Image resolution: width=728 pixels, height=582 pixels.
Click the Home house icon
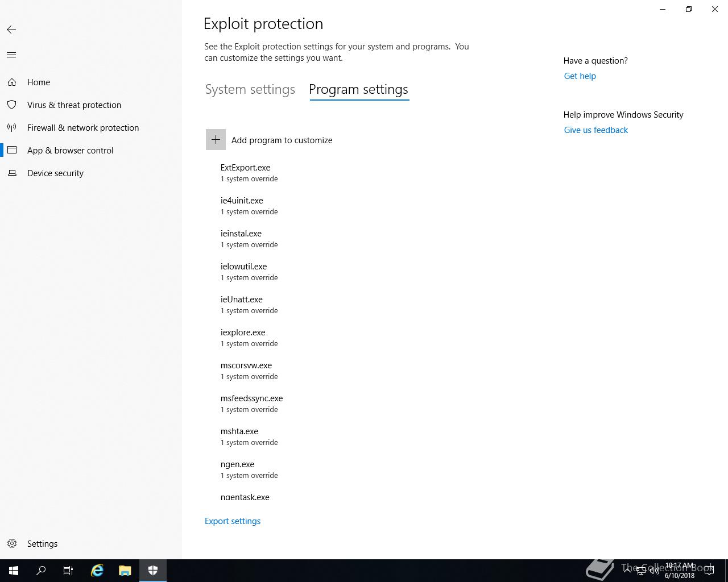(x=12, y=82)
